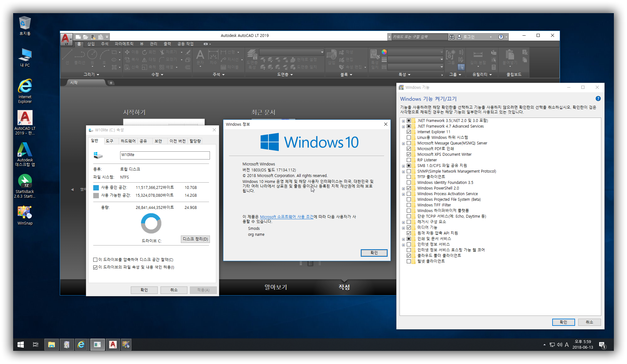The image size is (627, 364).
Task: Open the 하드웨어 tab in drive properties
Action: 128,141
